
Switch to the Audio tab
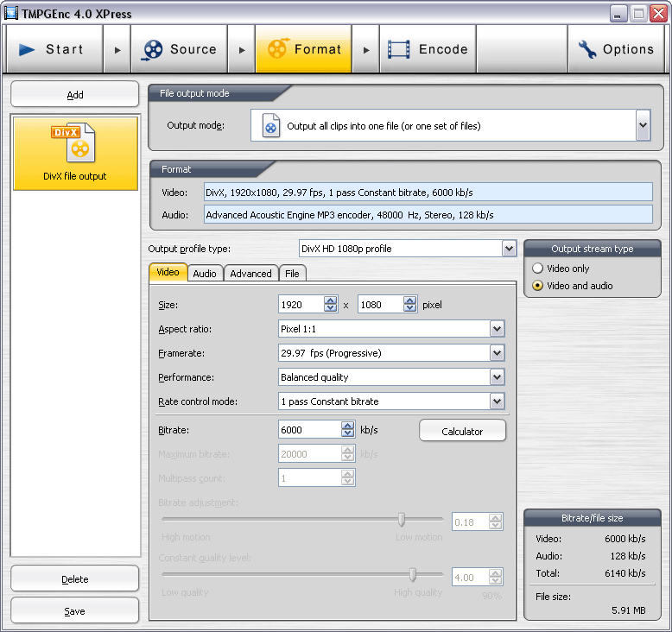(x=205, y=274)
